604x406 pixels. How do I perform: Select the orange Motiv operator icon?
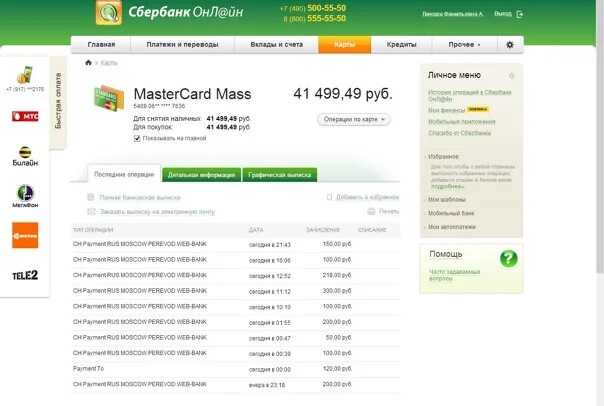tap(25, 235)
